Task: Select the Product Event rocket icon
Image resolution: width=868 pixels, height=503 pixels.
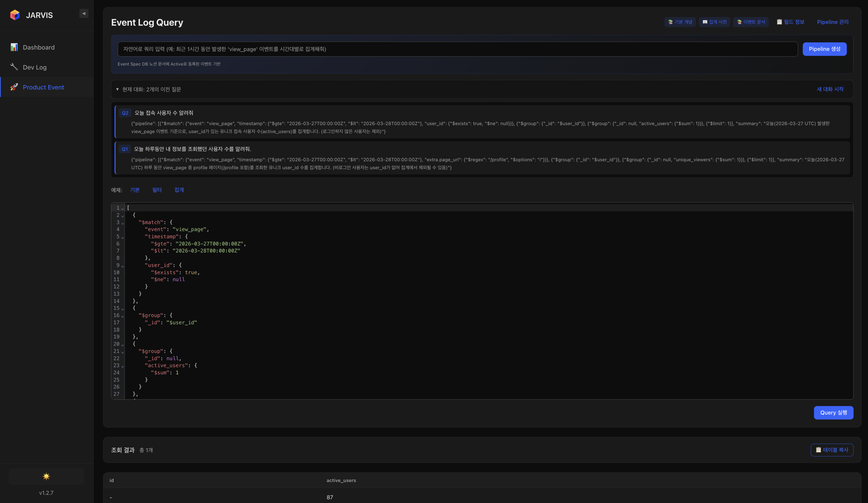Action: pos(14,87)
